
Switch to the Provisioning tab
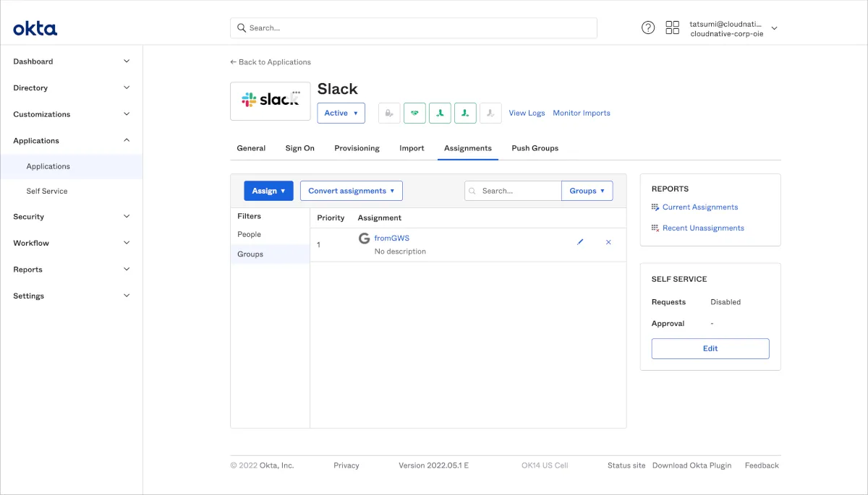(357, 148)
